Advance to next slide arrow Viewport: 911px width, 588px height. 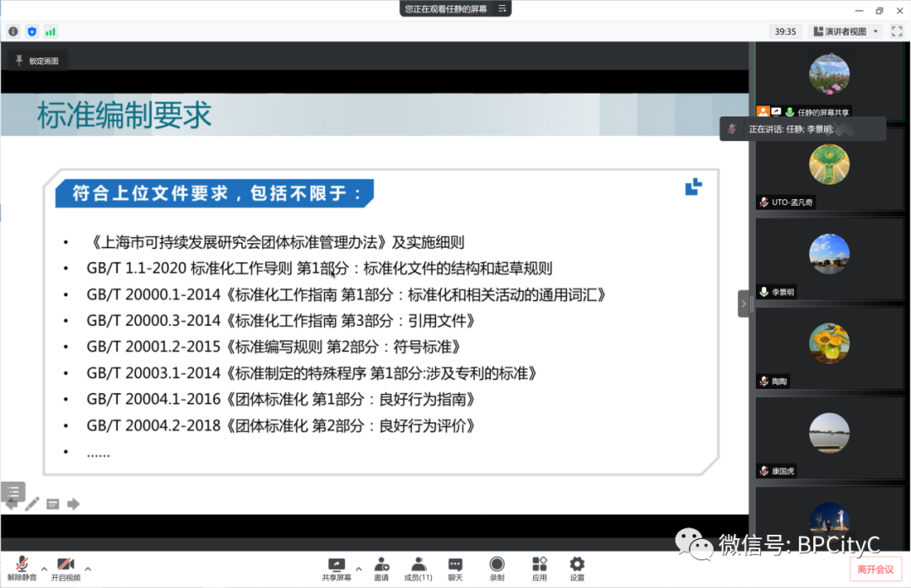pyautogui.click(x=73, y=504)
